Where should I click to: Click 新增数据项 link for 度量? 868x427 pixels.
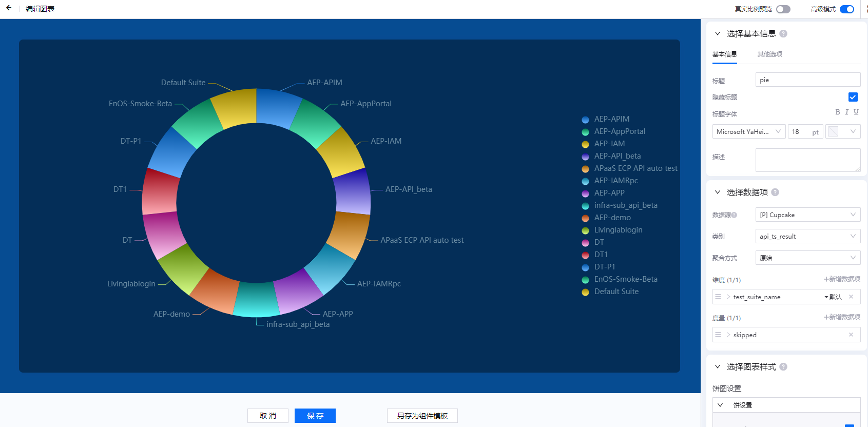pyautogui.click(x=842, y=317)
